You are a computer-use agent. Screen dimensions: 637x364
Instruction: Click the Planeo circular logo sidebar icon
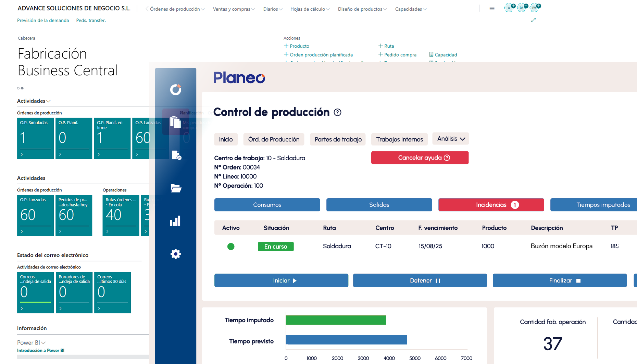[x=176, y=90]
